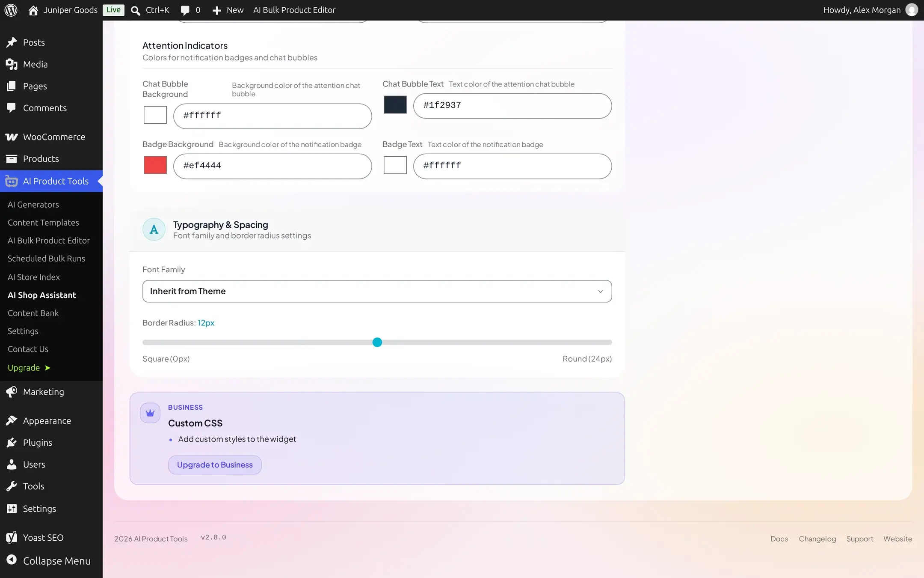Open Juniper Goods site home icon
The height and width of the screenshot is (578, 924).
point(33,10)
